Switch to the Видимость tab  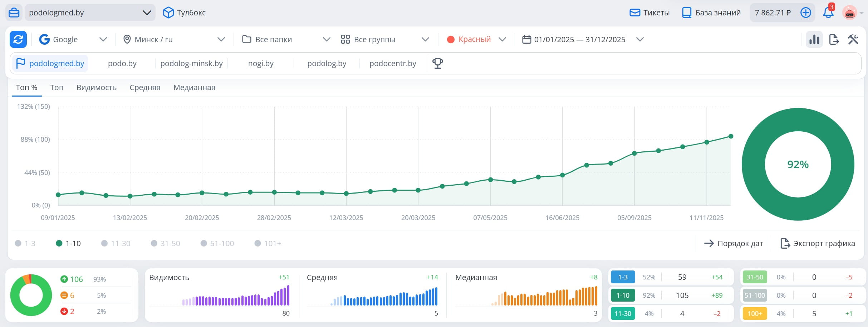(x=97, y=88)
